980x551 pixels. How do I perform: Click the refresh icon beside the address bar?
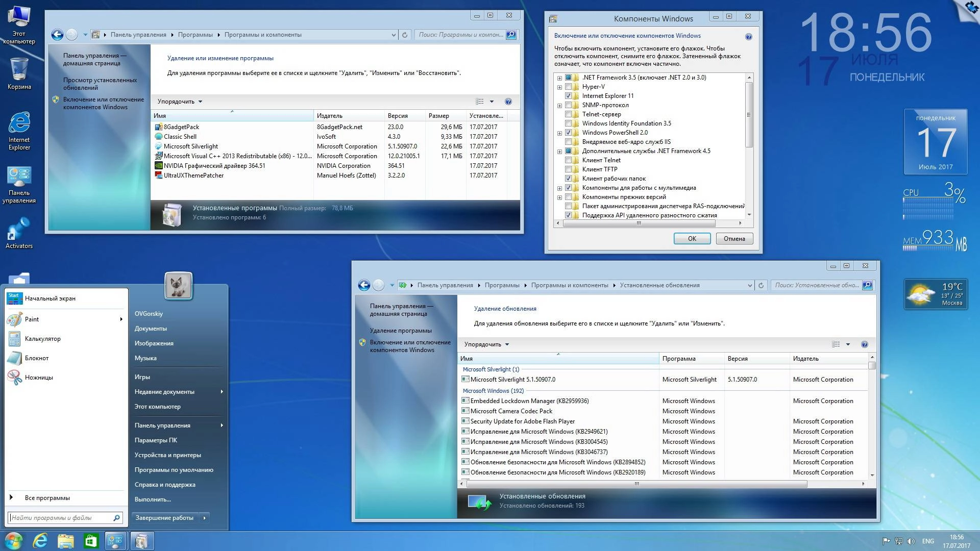pyautogui.click(x=404, y=35)
